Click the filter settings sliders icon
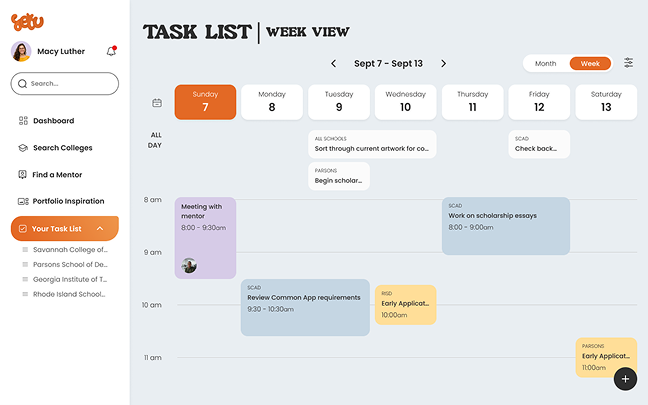This screenshot has height=405, width=648. coord(628,63)
